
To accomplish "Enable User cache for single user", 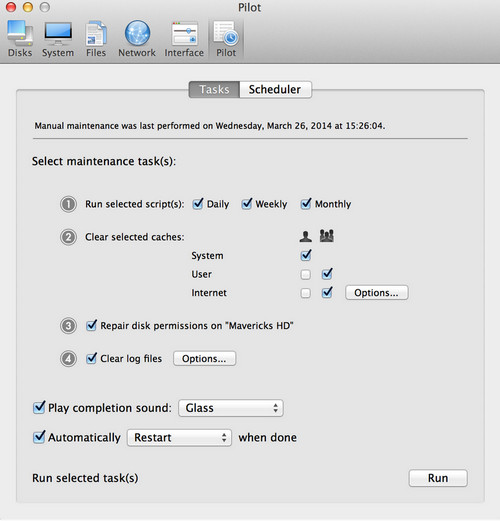I will point(305,274).
